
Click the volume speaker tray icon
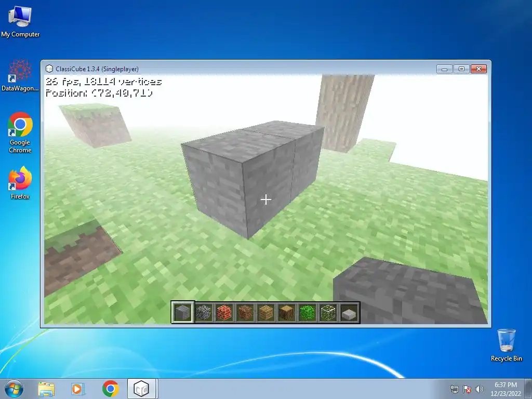coord(480,389)
